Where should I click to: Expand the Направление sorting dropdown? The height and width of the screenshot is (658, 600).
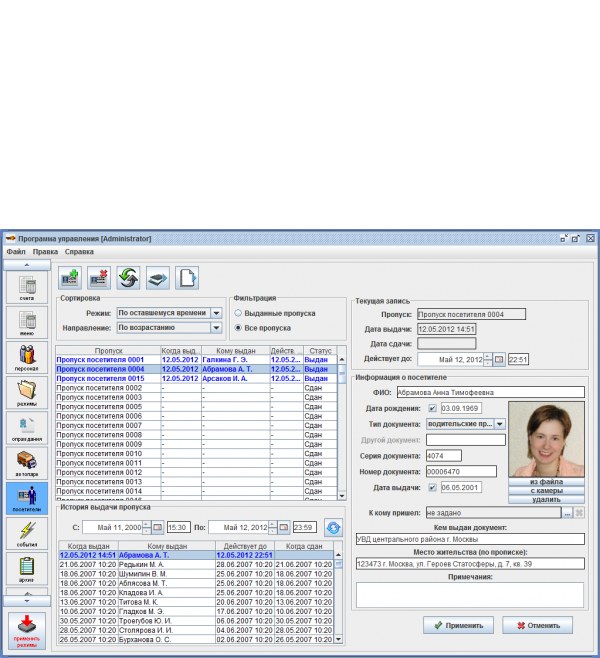pyautogui.click(x=216, y=327)
